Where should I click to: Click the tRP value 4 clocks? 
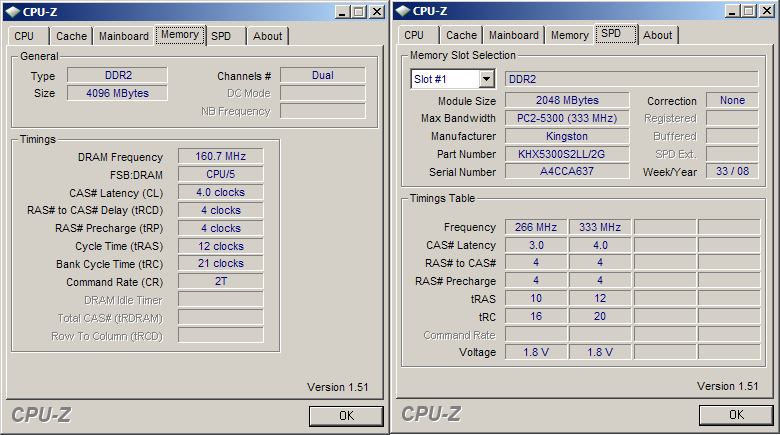point(220,228)
